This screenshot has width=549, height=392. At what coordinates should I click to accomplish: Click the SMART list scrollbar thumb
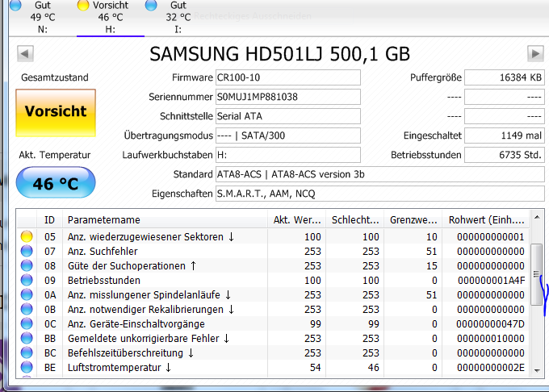tap(536, 274)
